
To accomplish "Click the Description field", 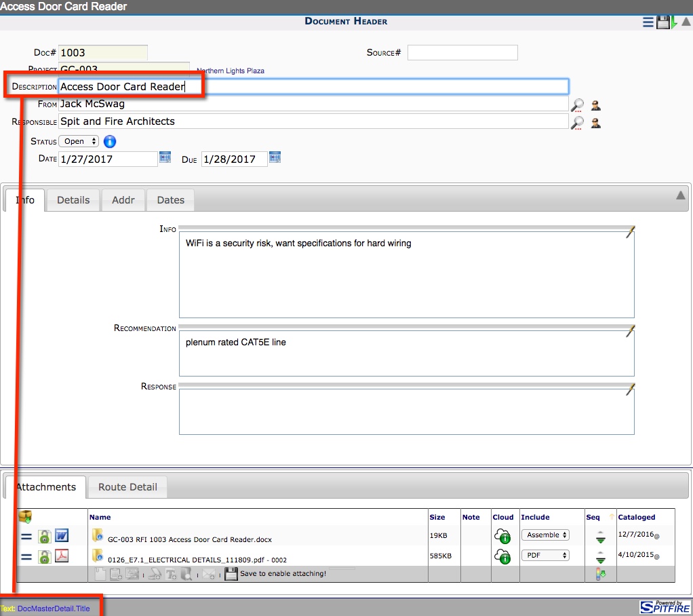I will [313, 86].
